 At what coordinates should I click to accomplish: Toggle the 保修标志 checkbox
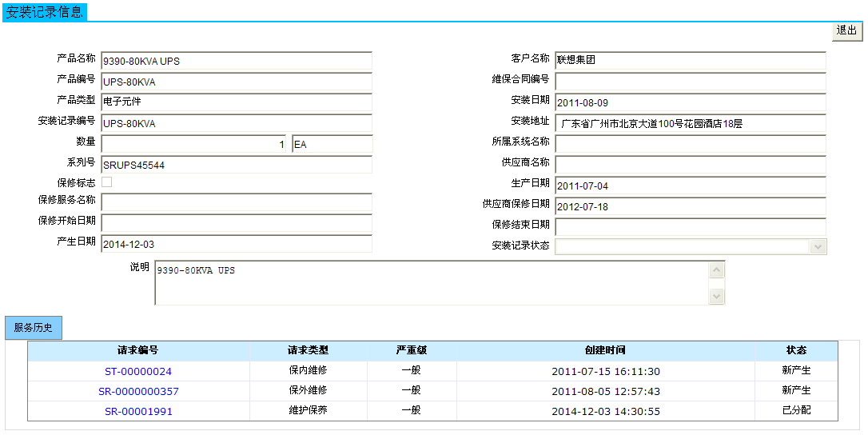pyautogui.click(x=107, y=182)
